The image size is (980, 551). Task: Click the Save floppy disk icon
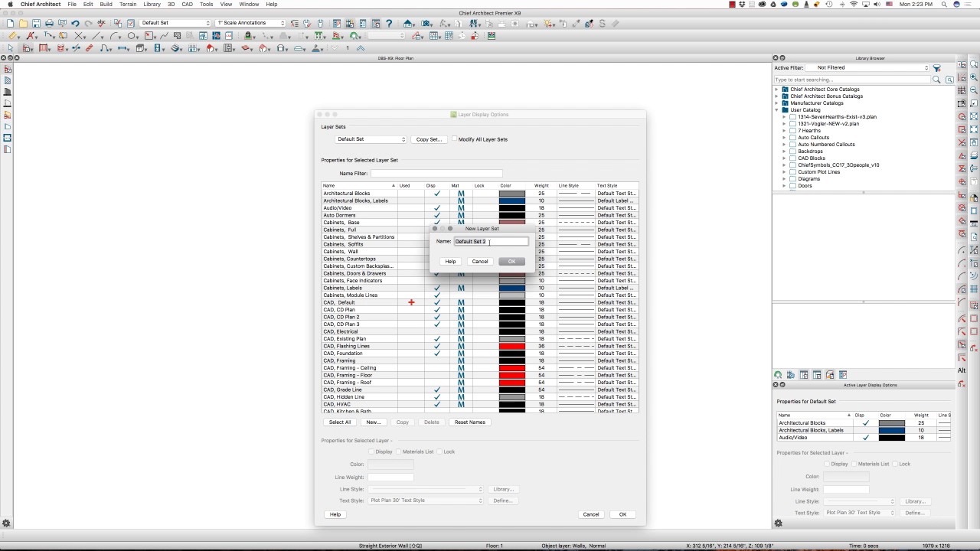click(37, 24)
